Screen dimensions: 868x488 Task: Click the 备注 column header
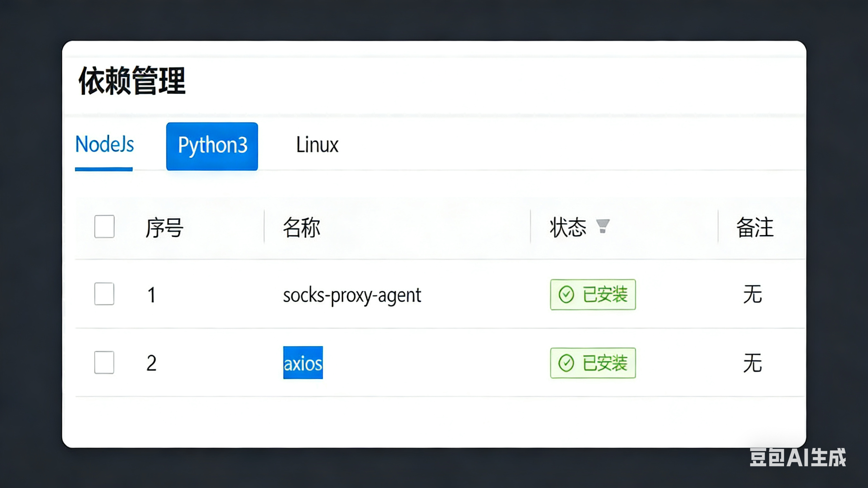tap(755, 227)
